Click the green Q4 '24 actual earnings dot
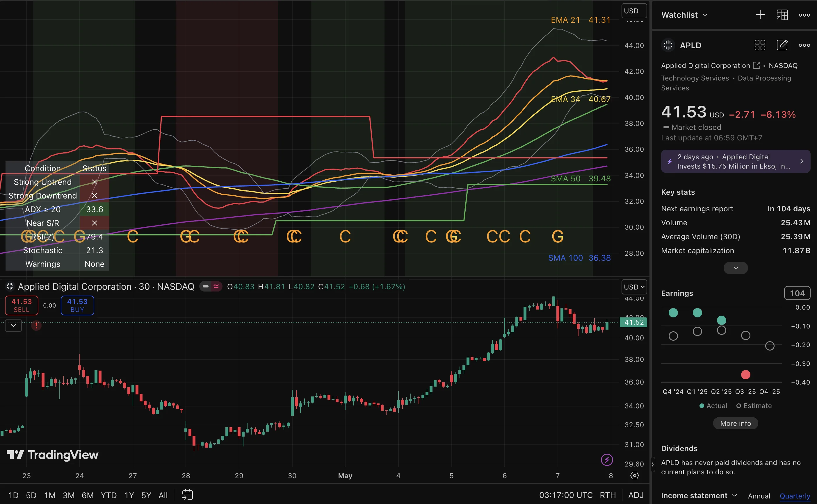 (x=673, y=313)
